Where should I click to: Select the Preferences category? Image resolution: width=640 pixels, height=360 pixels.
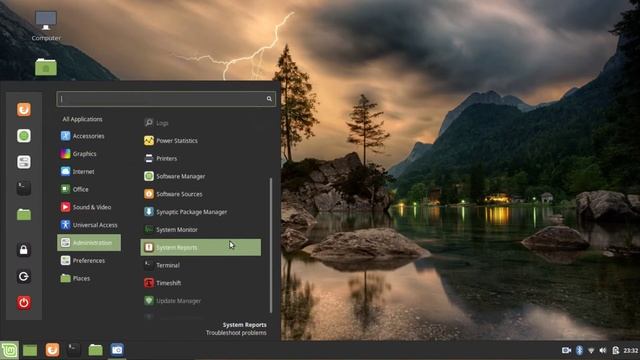[x=89, y=260]
